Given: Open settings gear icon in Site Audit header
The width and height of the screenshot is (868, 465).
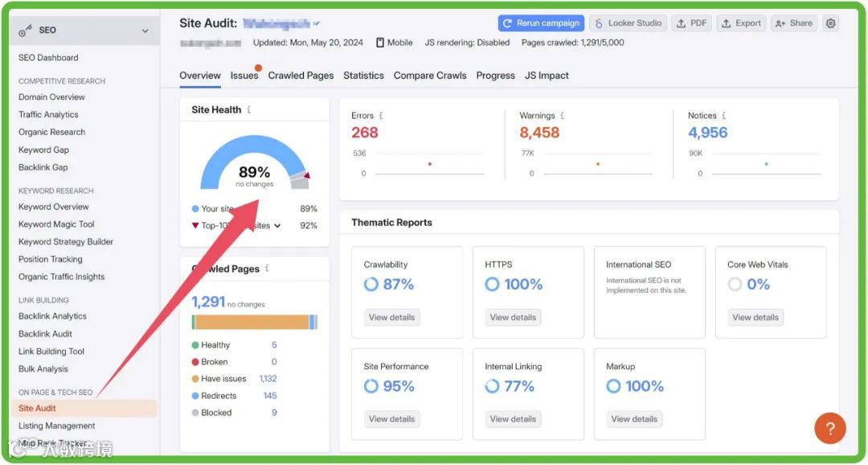Looking at the screenshot, I should click(x=830, y=23).
